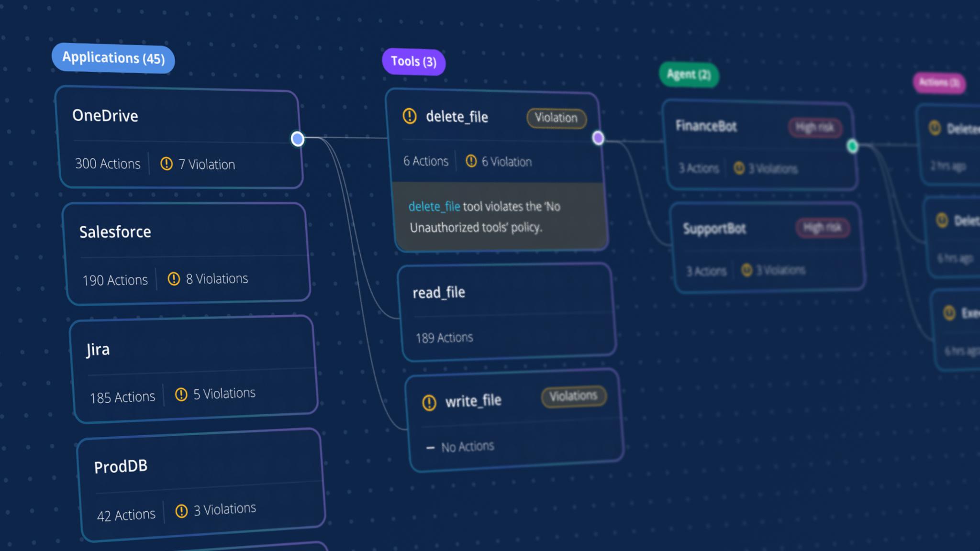Click the blue OneDrive connector node
The height and width of the screenshot is (551, 980).
coord(297,139)
